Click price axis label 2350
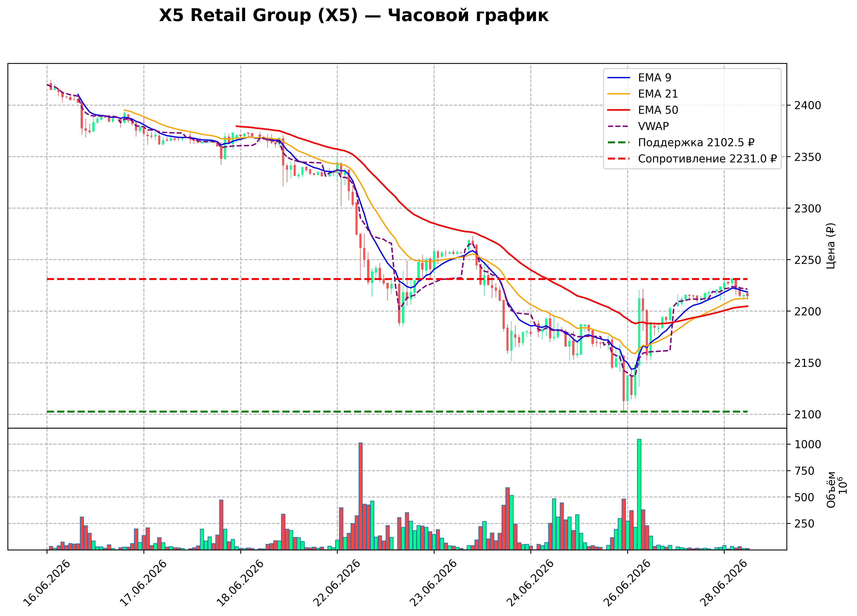857x616 pixels. (x=808, y=157)
